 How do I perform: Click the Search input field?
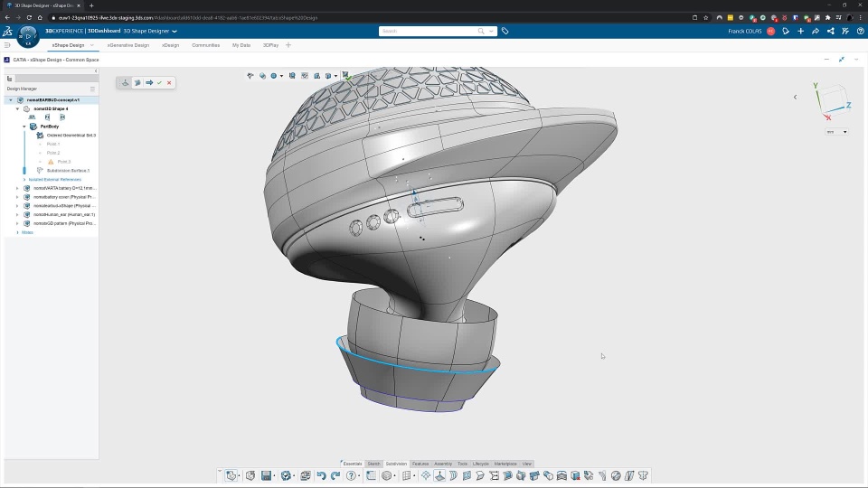428,31
